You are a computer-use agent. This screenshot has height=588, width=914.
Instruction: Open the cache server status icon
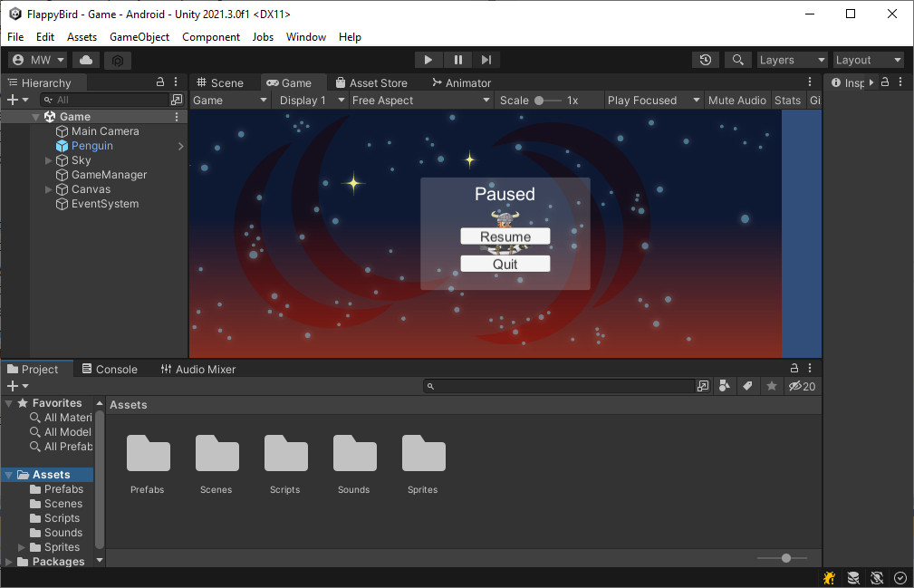click(852, 577)
